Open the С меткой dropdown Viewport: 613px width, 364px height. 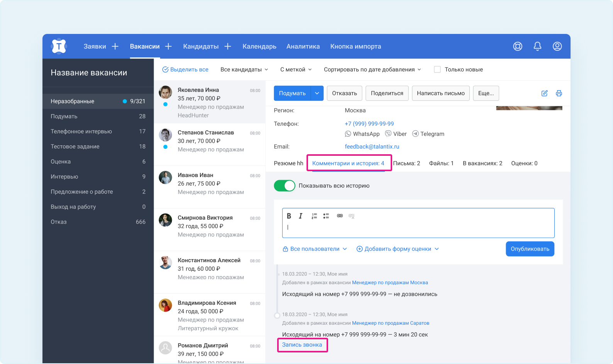(x=296, y=69)
